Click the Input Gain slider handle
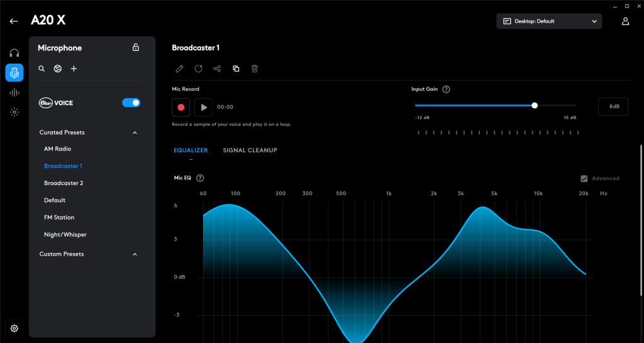 (x=535, y=106)
